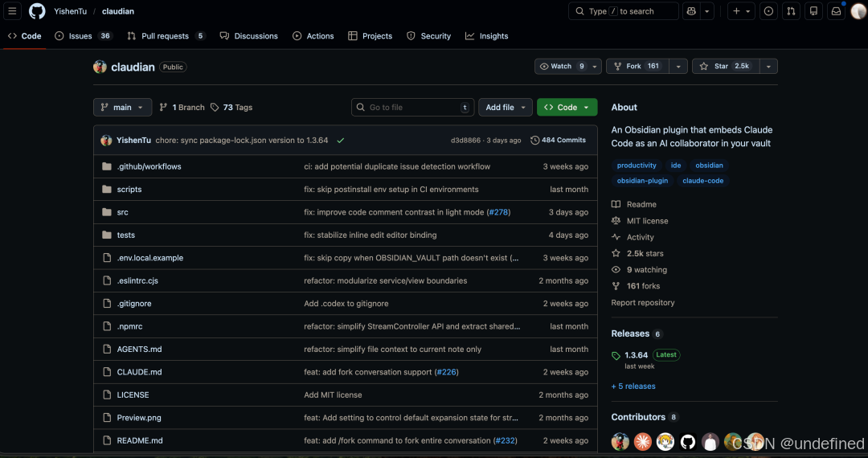Switch to the Actions tab

pyautogui.click(x=313, y=36)
